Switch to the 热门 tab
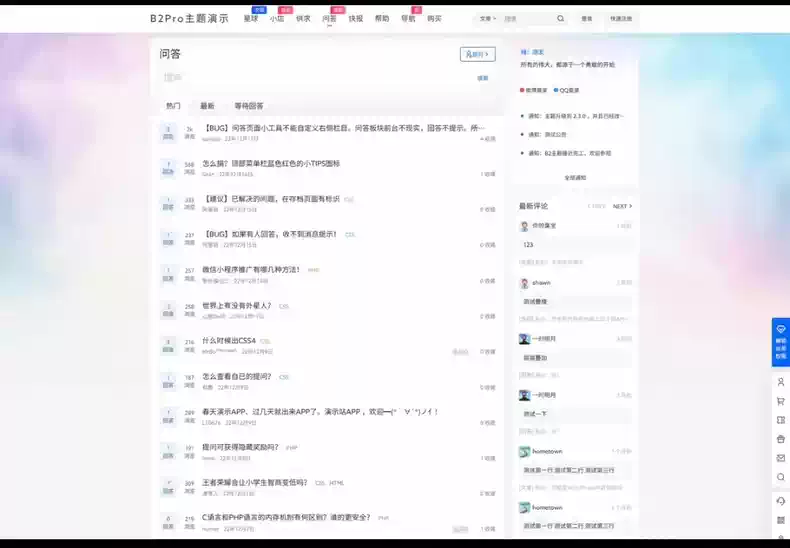Image resolution: width=790 pixels, height=548 pixels. 173,106
